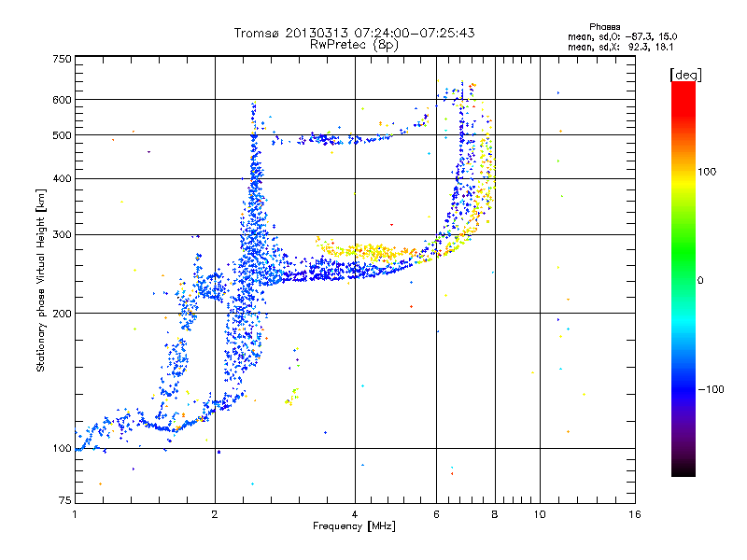747x560 pixels.
Task: Select the 'mean, sd,O: -87.3, 15.0' text
Action: pyautogui.click(x=622, y=36)
